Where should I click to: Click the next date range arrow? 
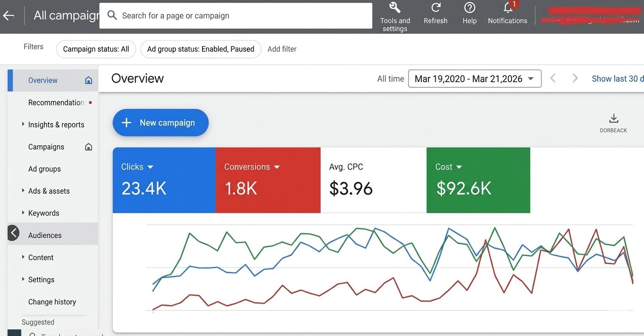coord(575,79)
